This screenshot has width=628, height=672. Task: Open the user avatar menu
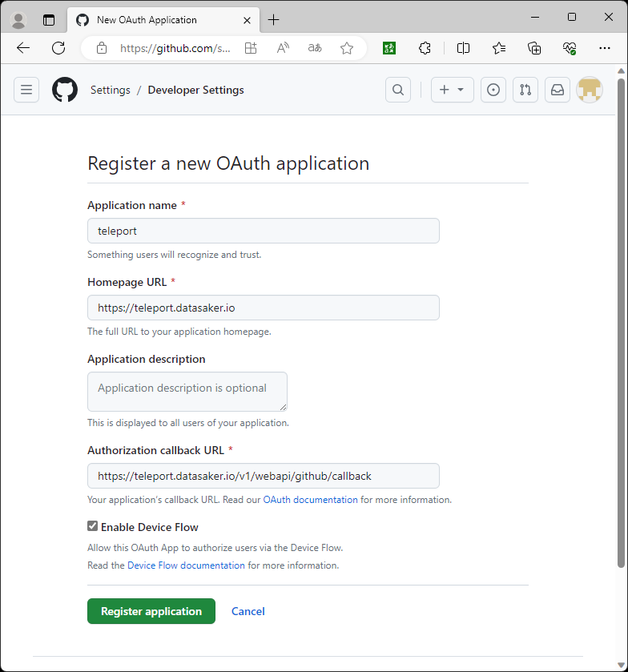point(590,90)
